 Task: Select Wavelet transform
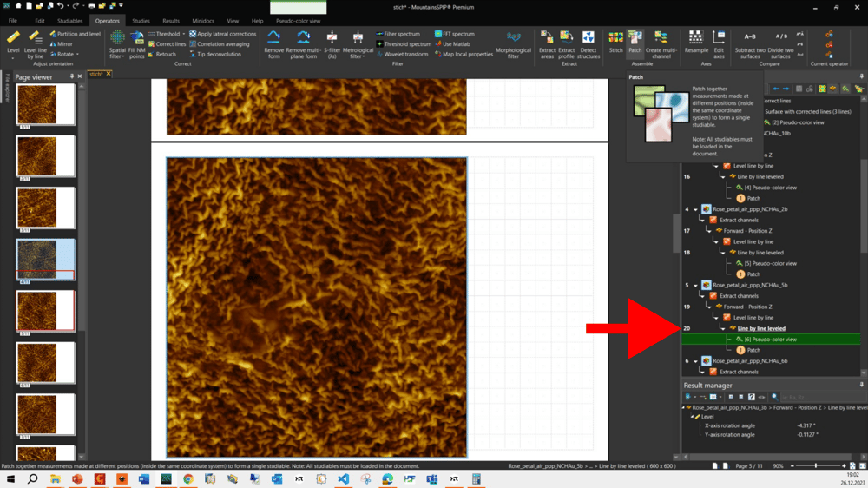(x=402, y=55)
